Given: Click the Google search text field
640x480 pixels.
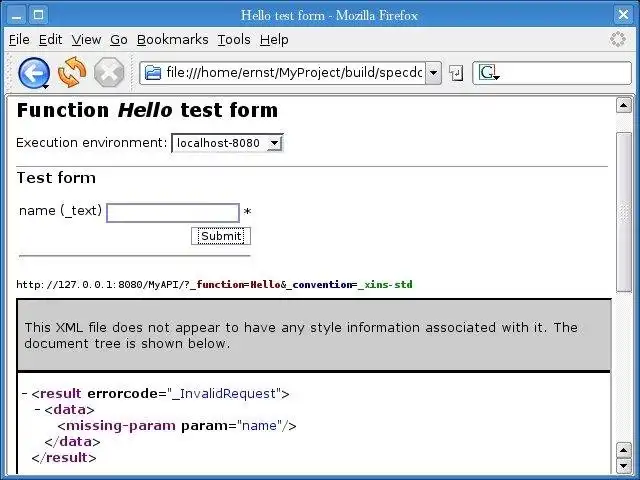Looking at the screenshot, I should pyautogui.click(x=560, y=73).
